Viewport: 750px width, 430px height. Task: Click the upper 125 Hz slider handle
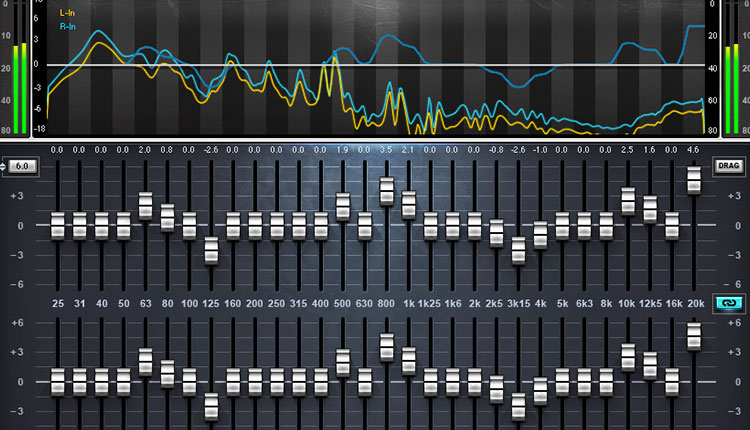[x=211, y=249]
